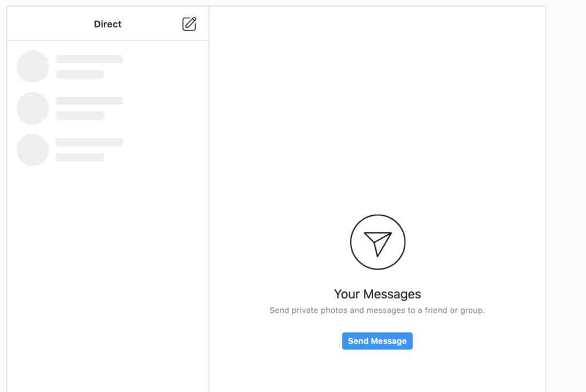Click empty conversation list area below placeholders

(108, 276)
